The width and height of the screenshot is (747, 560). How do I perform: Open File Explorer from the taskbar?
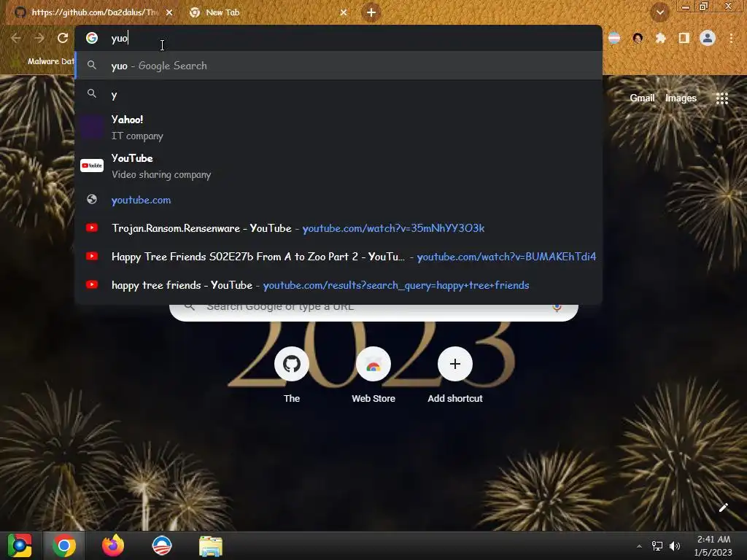click(211, 545)
